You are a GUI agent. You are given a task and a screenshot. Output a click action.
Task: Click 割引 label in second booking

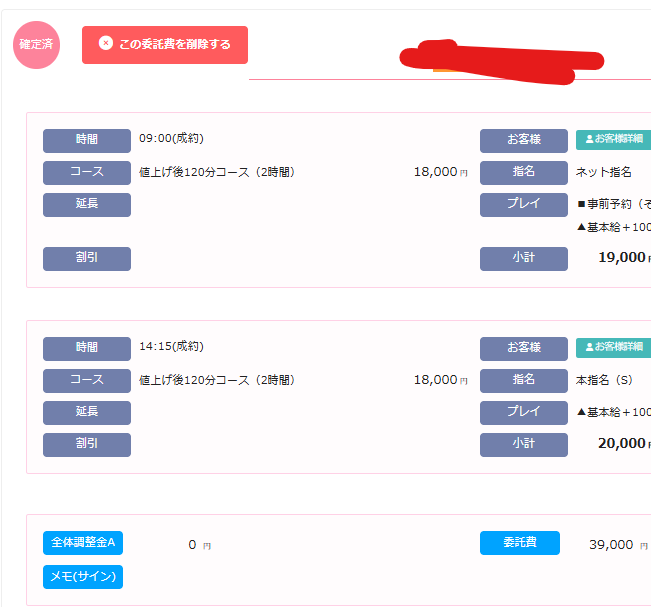[x=87, y=444]
